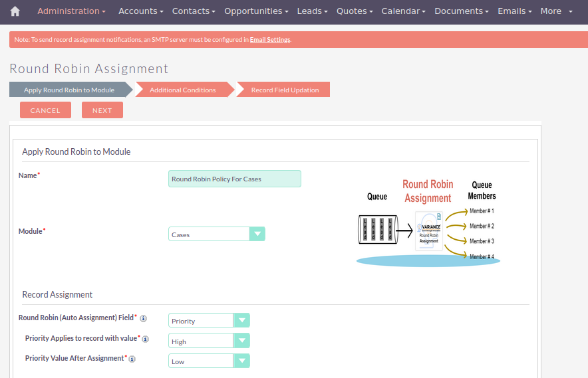
Task: Open the Administration menu
Action: [71, 11]
